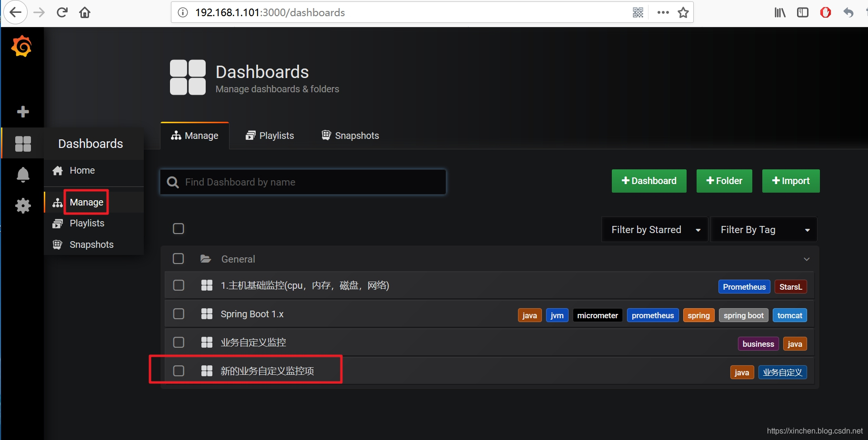This screenshot has height=440, width=868.
Task: Click the 业务自定义监控 dashboard icon
Action: point(207,342)
